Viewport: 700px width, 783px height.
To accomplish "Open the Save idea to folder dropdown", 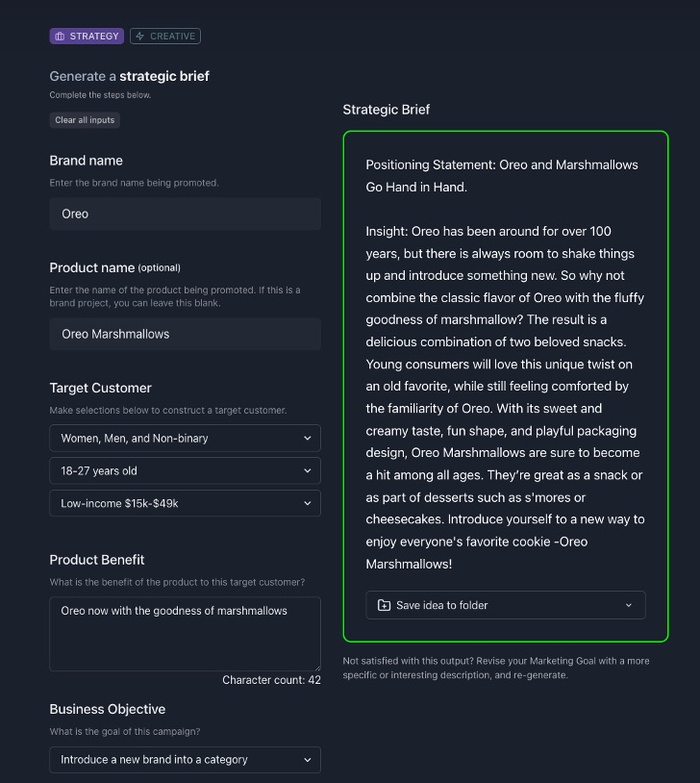I will [505, 605].
